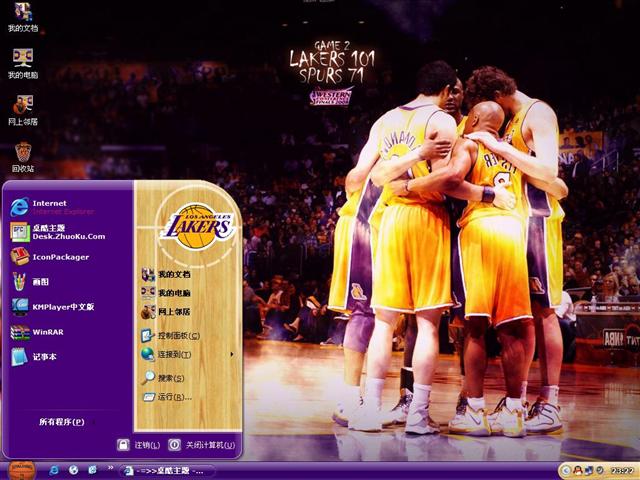
Task: Click the 连接到 globe icon
Action: [147, 354]
